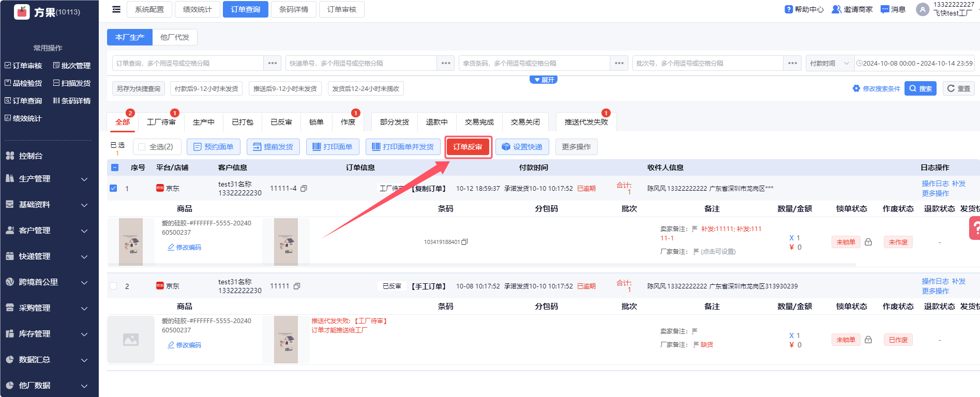Screen dimensions: 980x397
Task: Expand the search filters with 展开
Action: pyautogui.click(x=544, y=80)
